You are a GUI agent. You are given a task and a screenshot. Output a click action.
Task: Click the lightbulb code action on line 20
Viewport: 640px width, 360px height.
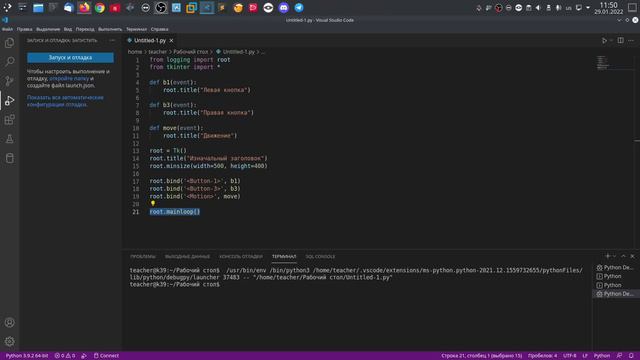[x=153, y=203]
